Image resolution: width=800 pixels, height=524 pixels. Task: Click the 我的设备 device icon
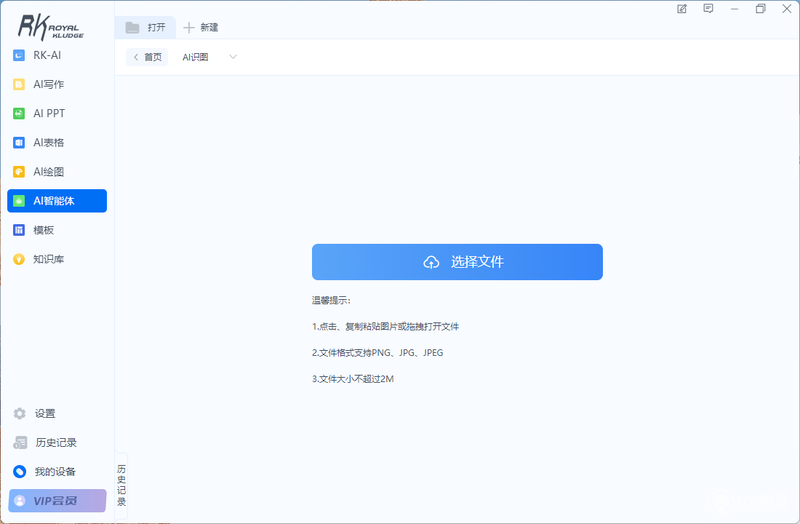click(x=19, y=471)
